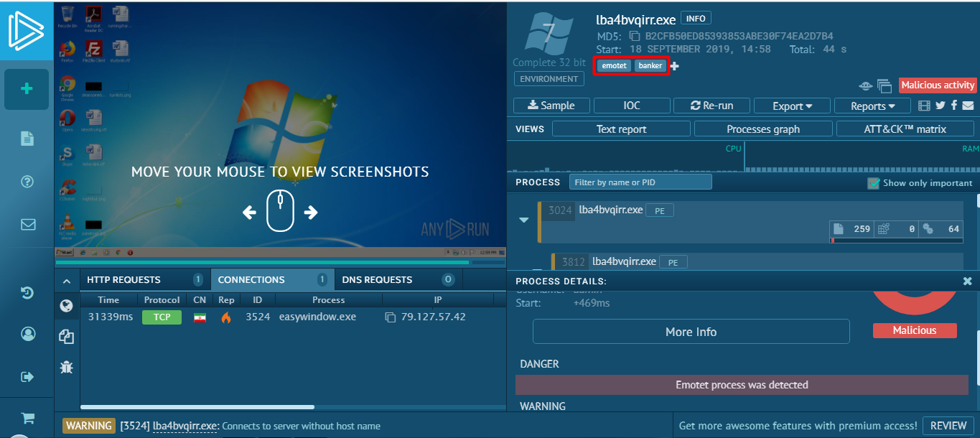Select the files modification icon

67,336
